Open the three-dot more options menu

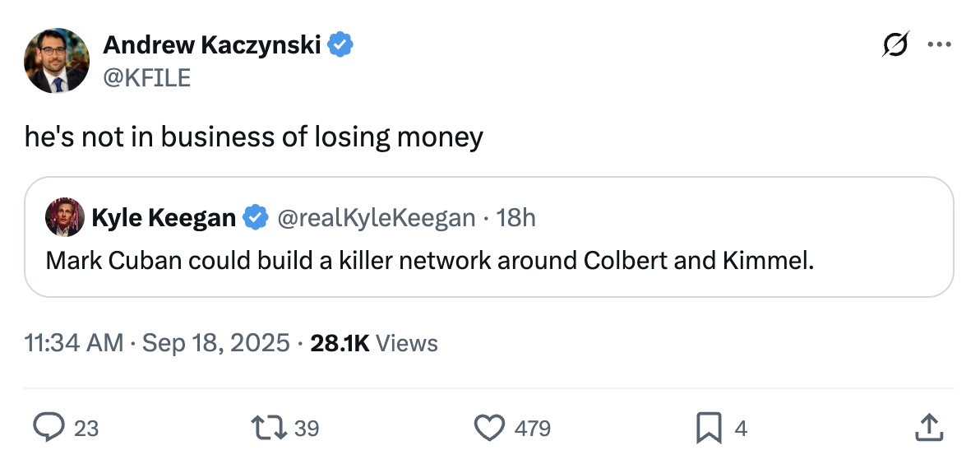(x=939, y=45)
